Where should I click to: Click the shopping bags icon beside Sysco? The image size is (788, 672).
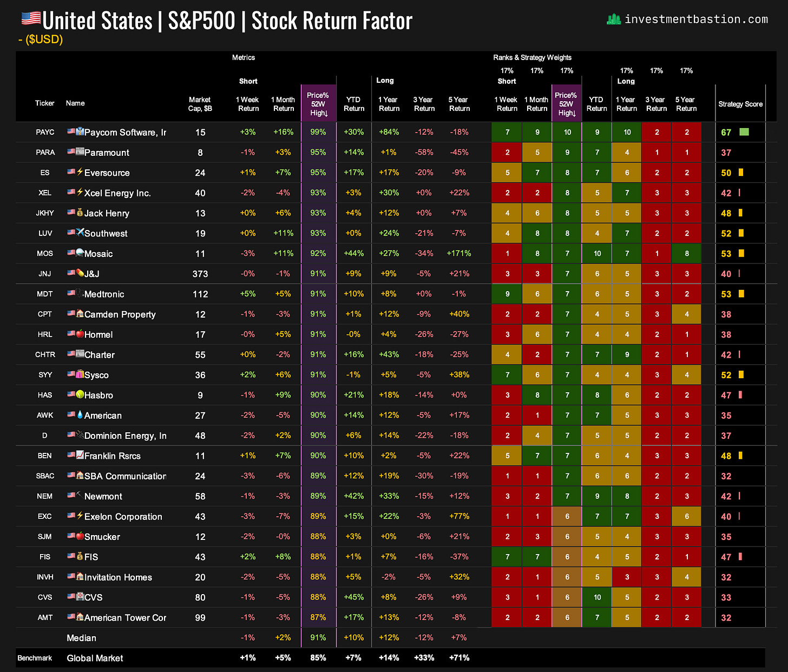tap(80, 374)
